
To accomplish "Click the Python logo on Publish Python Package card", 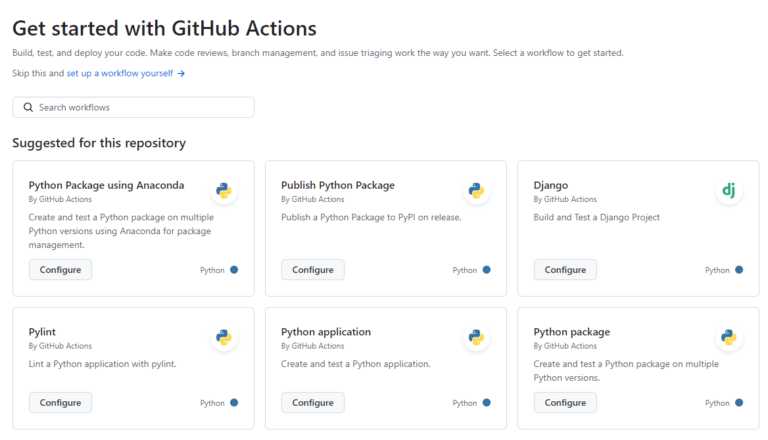I will [476, 191].
